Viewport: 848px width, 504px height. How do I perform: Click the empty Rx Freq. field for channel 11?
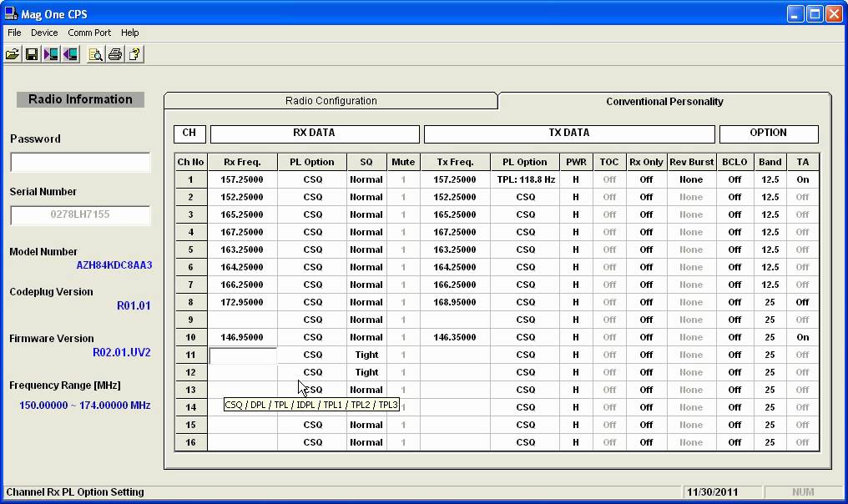(x=243, y=355)
